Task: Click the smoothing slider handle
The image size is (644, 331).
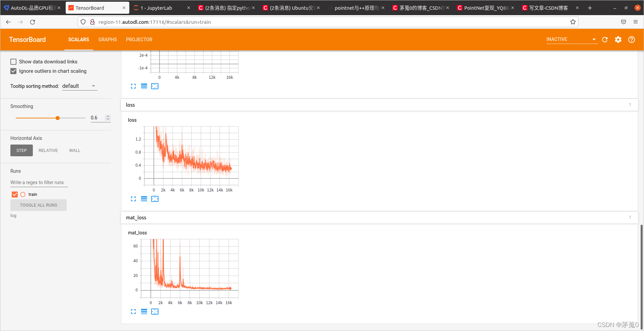Action: pyautogui.click(x=58, y=118)
